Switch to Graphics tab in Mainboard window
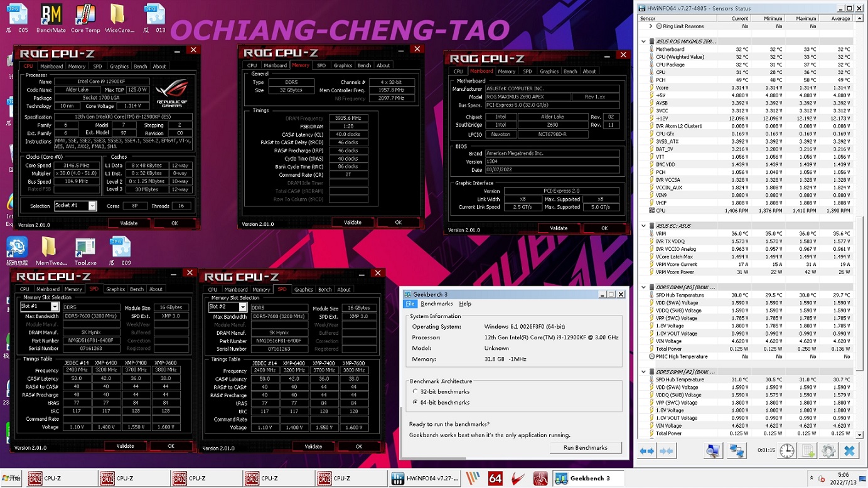Screen dimensions: 868x488 click(549, 72)
